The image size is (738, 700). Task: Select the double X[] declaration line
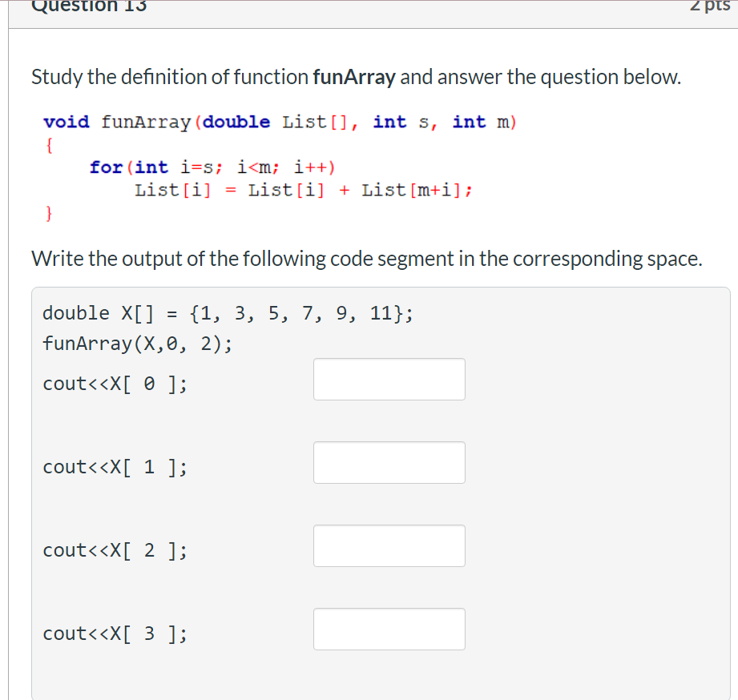click(227, 312)
